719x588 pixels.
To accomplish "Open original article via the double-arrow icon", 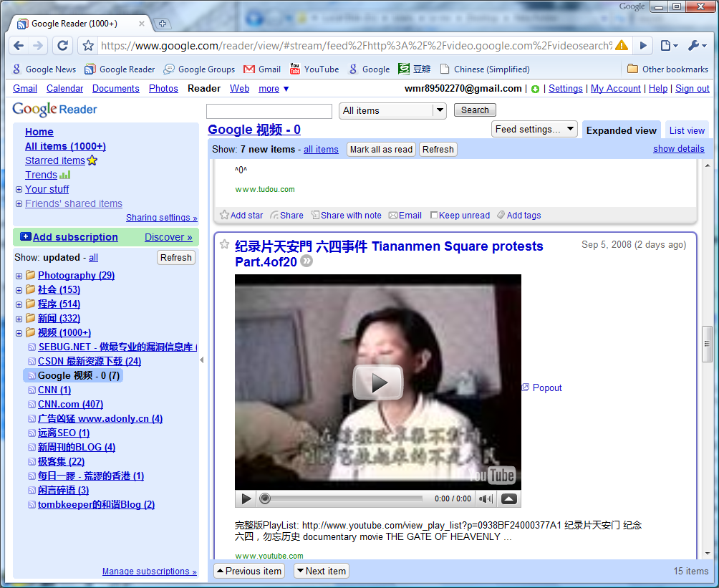I will (x=307, y=261).
